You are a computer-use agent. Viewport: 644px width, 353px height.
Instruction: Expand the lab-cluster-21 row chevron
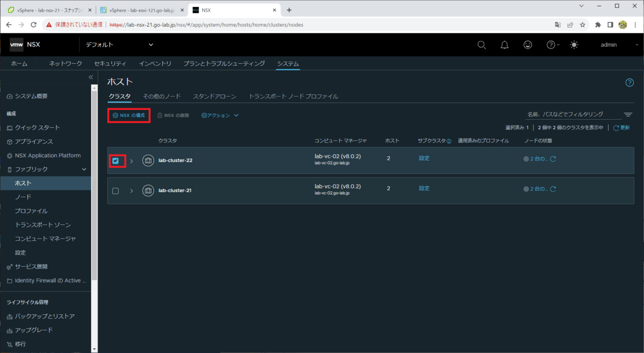click(131, 191)
